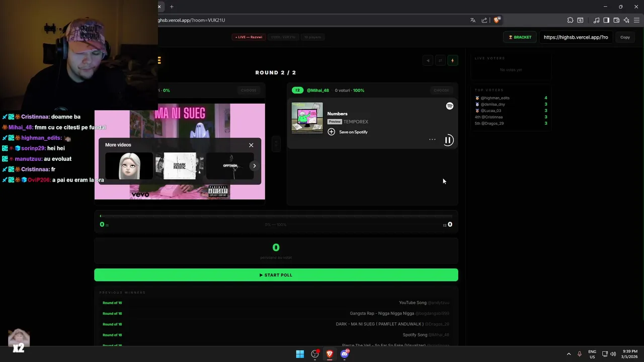644x362 pixels.
Task: Click the x2 emote overlay at the stream's lower left
Action: point(19,341)
